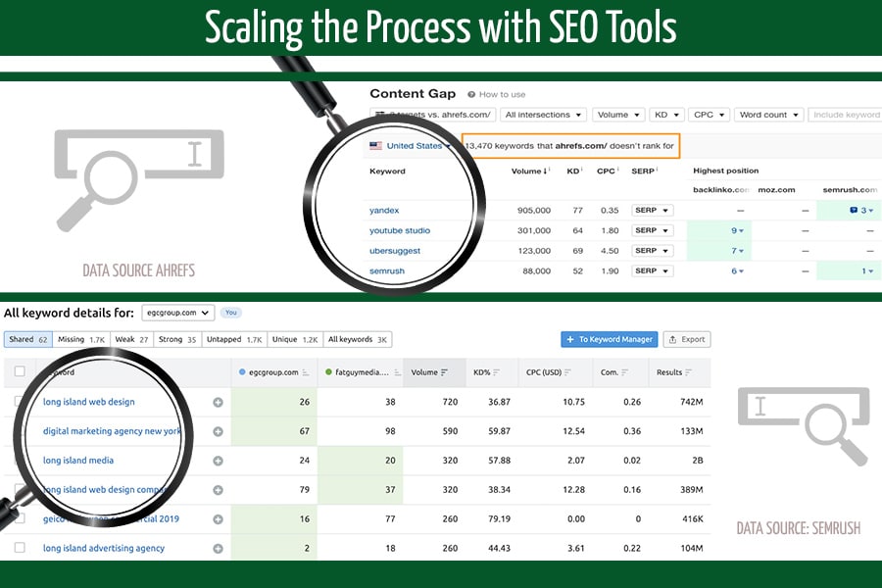Click the How to use help link
Screen dimensions: 882x588
pyautogui.click(x=497, y=94)
